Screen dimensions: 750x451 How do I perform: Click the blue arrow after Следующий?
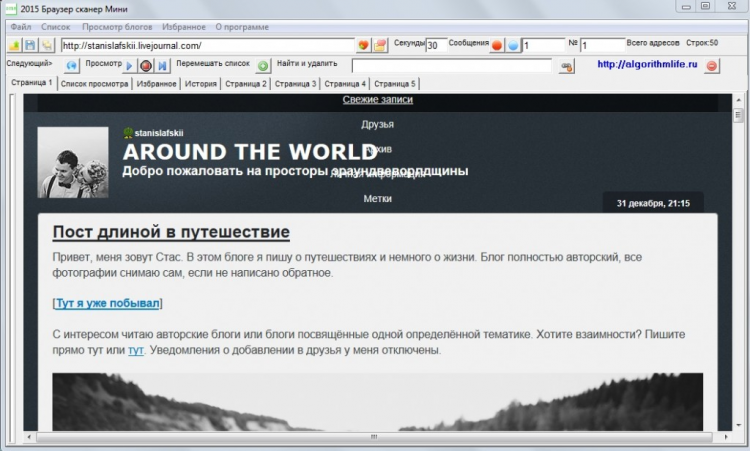(x=72, y=66)
